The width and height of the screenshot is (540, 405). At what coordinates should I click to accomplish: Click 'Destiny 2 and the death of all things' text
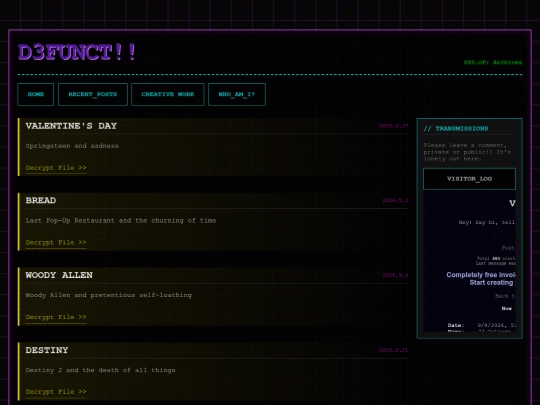point(101,370)
